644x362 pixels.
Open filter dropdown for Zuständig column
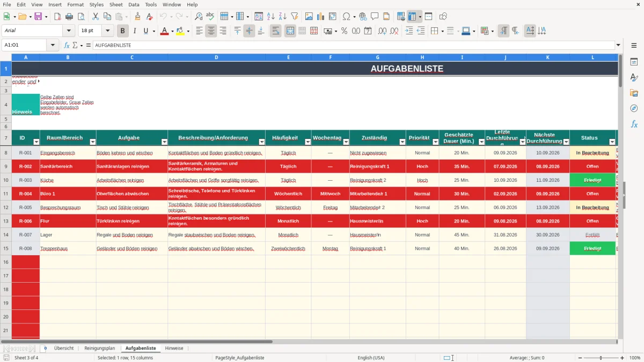tap(402, 142)
